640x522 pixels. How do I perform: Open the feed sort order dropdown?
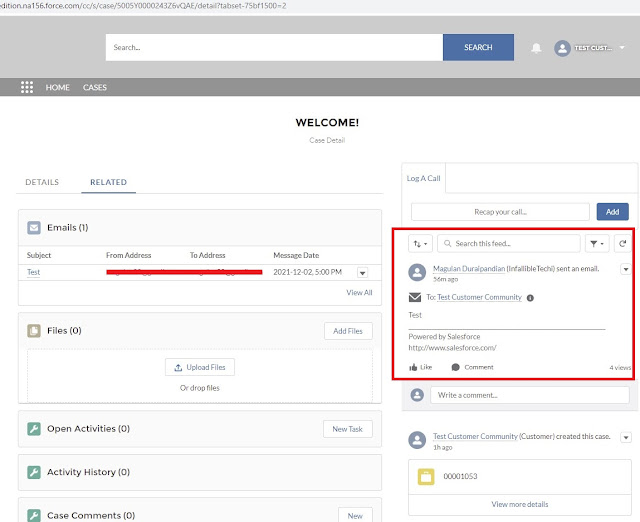coord(420,244)
